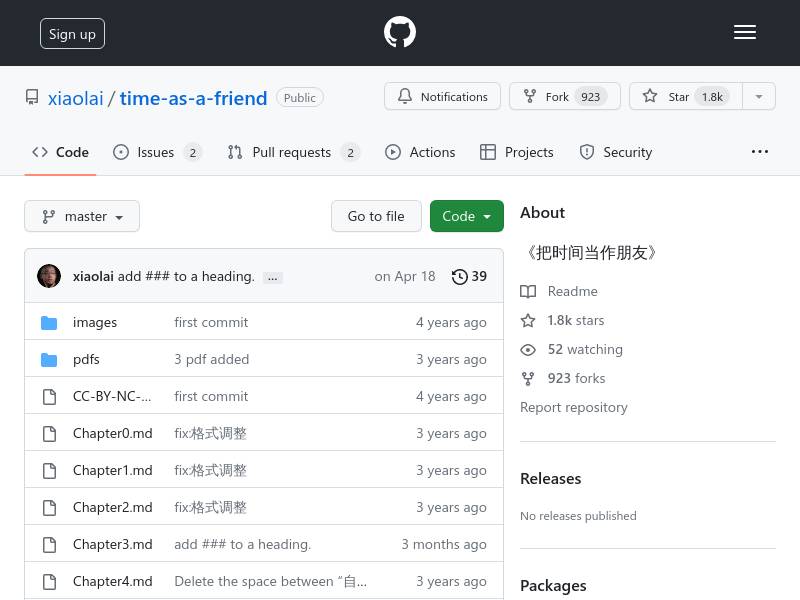
Task: Open latest commit 'add ### to a heading.'
Action: tap(186, 276)
